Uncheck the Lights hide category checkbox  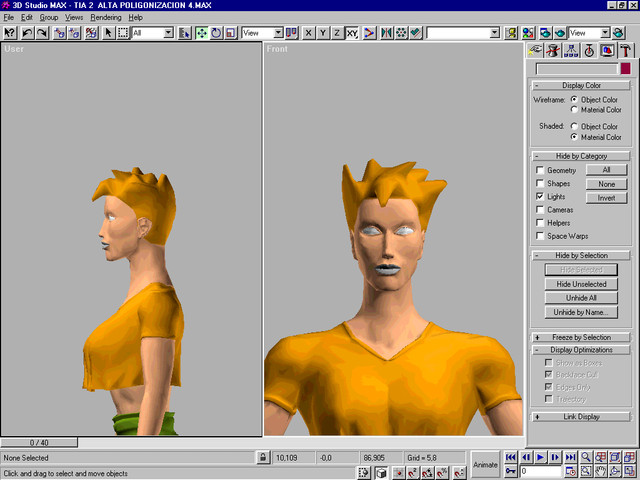pyautogui.click(x=540, y=196)
